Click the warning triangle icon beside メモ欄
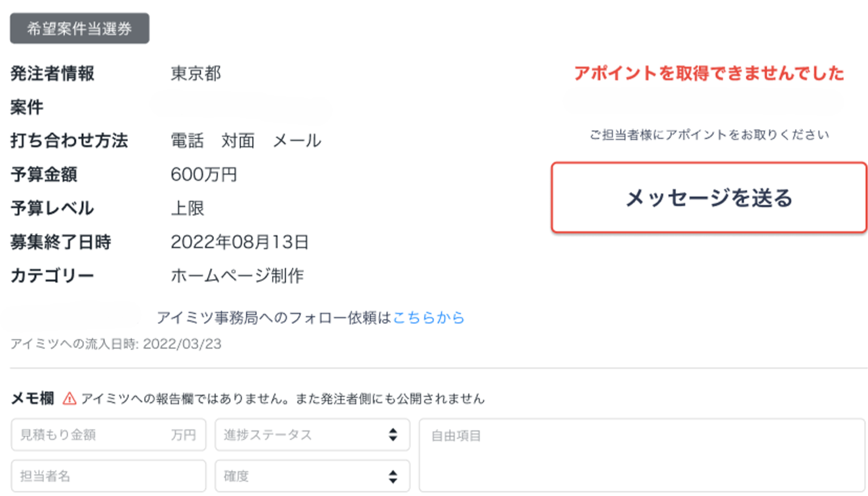The height and width of the screenshot is (496, 868). (x=70, y=399)
